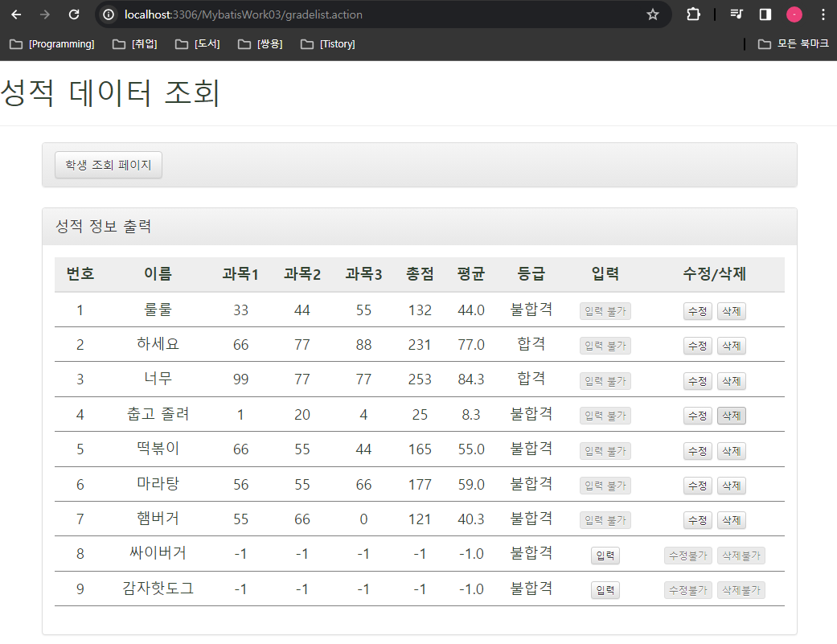Select the name cell 춥고 졸려
Viewport: 837px width, 644px height.
(158, 413)
